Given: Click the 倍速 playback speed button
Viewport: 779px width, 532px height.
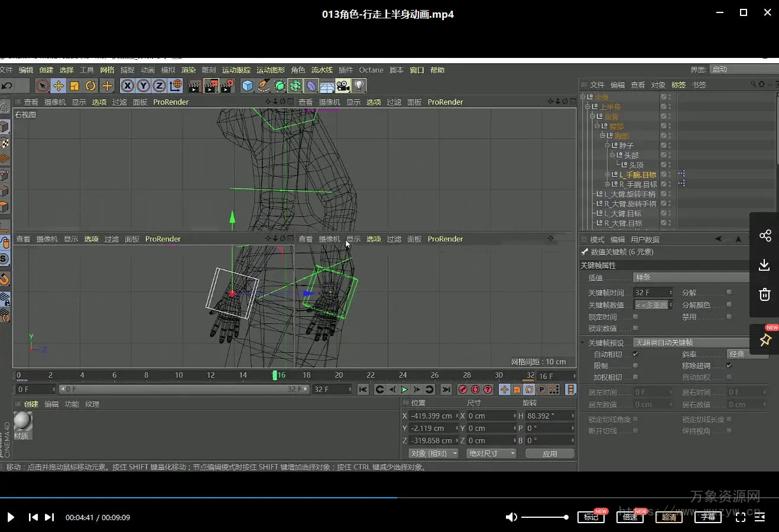Looking at the screenshot, I should [630, 517].
